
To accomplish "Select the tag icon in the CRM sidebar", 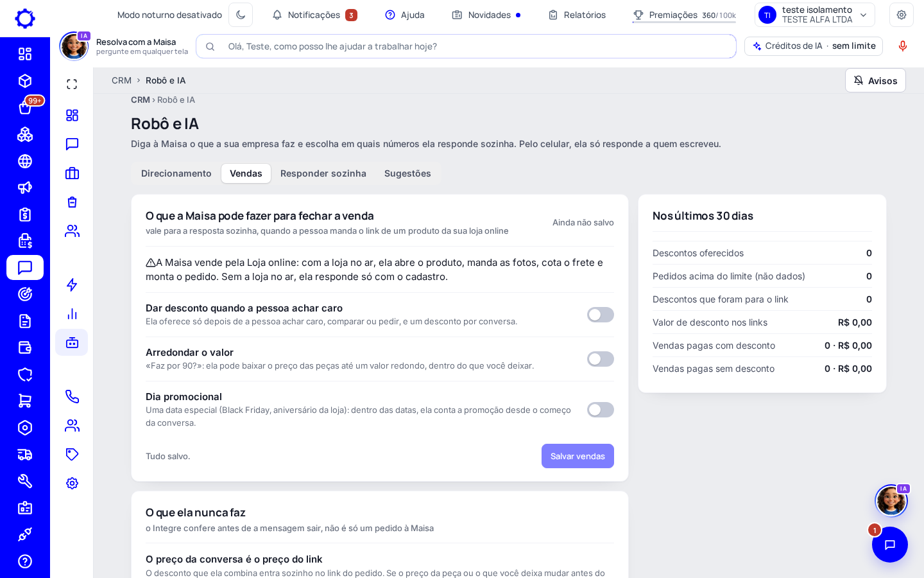I will tap(72, 454).
